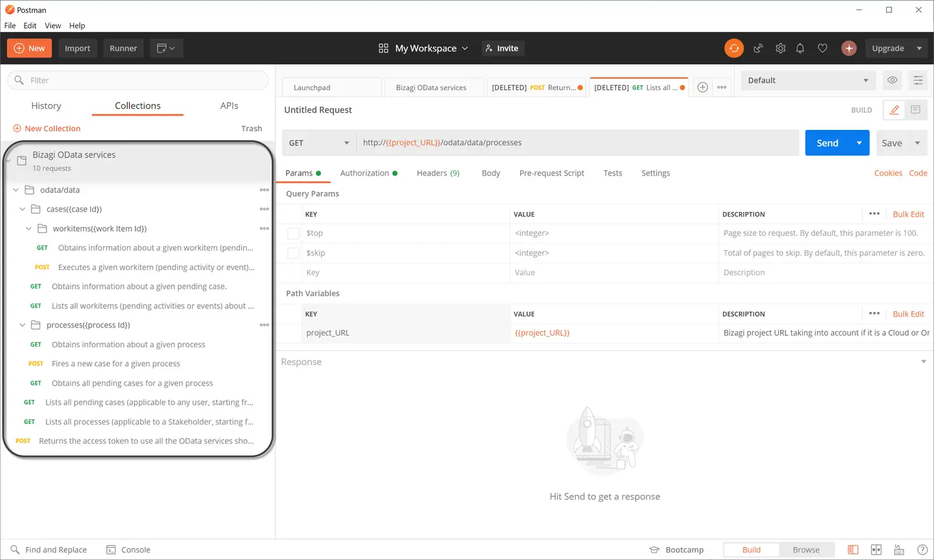Open the GET method dropdown

point(319,143)
